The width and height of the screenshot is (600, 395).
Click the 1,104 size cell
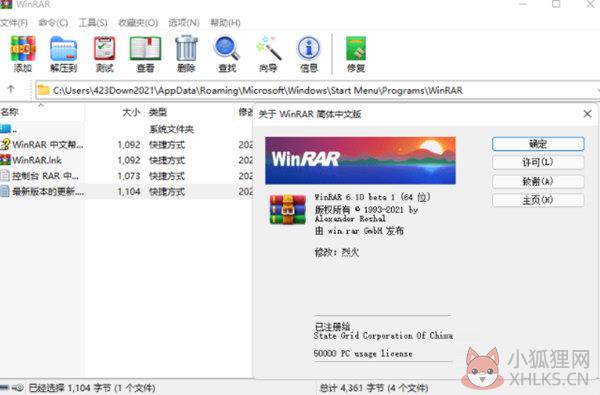coord(129,191)
